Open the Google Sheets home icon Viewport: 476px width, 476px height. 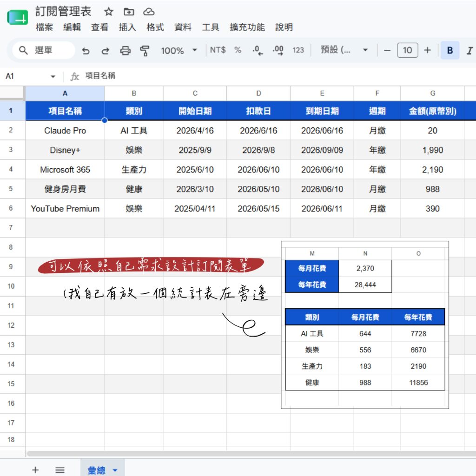point(17,18)
